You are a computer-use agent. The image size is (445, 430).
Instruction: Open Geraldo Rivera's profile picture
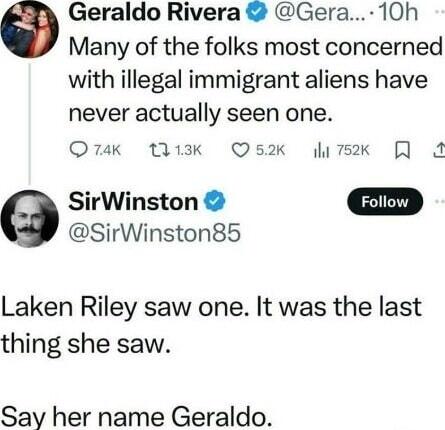[x=29, y=29]
